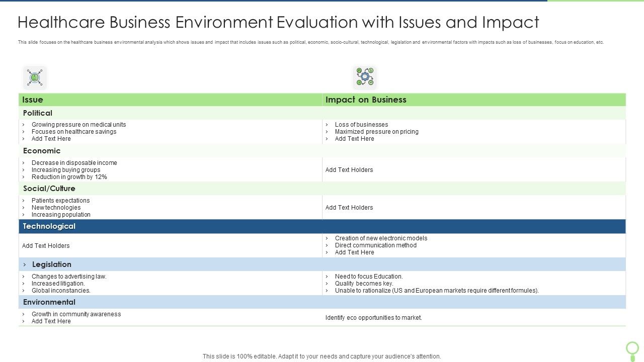
Task: Select the small description paragraph under the title
Action: (311, 42)
